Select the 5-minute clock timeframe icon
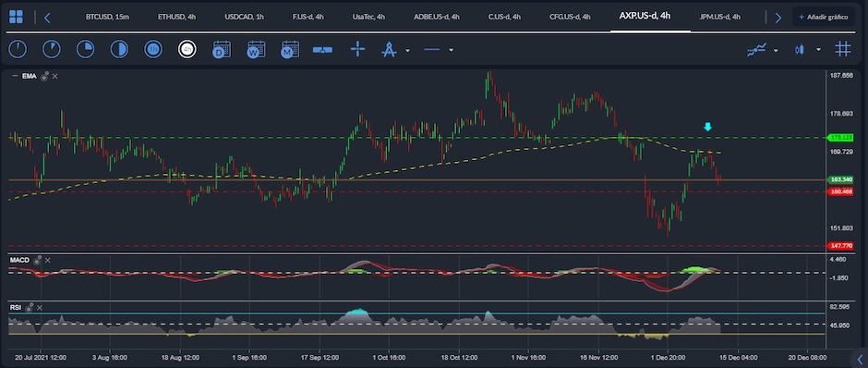This screenshot has height=368, width=868. [52, 49]
